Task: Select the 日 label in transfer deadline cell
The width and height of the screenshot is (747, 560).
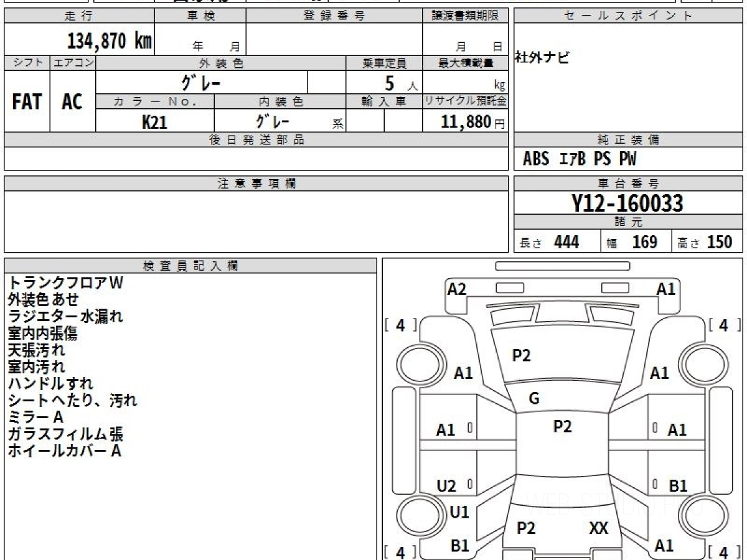Action: coord(497,46)
